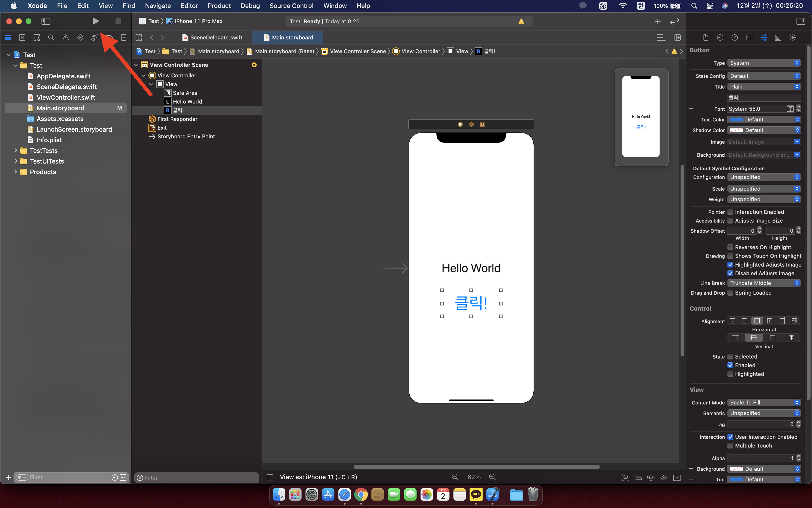The height and width of the screenshot is (508, 812).
Task: Check Spring Loaded option
Action: 730,293
